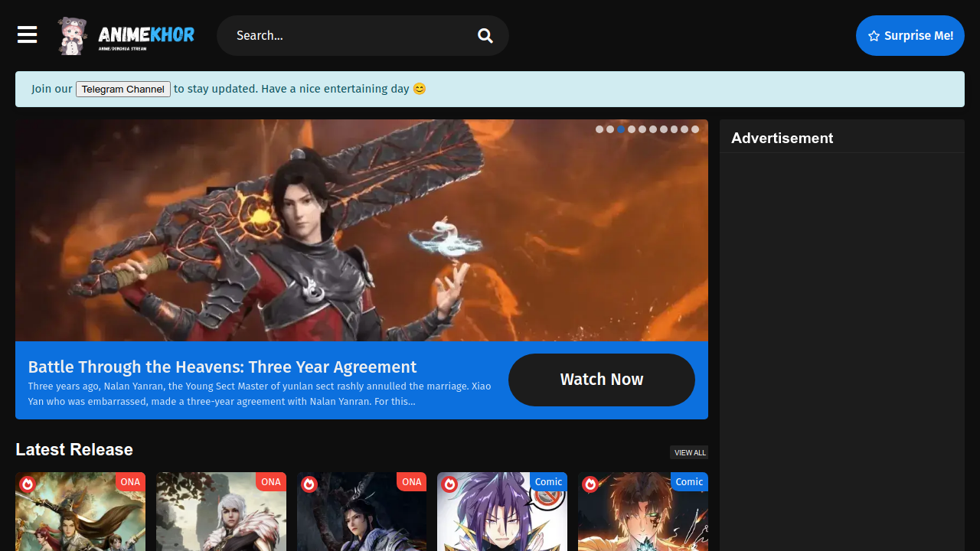Open the Battle Through the Heavens: Three Year Agreement title
980x551 pixels.
pos(222,367)
